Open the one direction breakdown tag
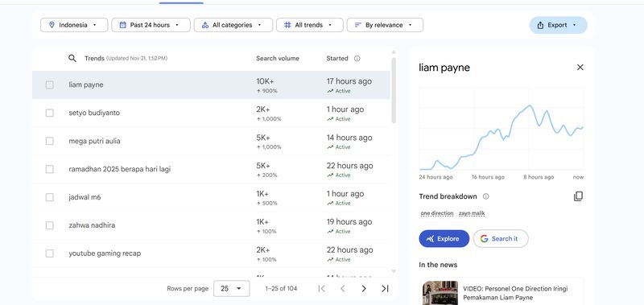This screenshot has width=644, height=305. (x=437, y=213)
